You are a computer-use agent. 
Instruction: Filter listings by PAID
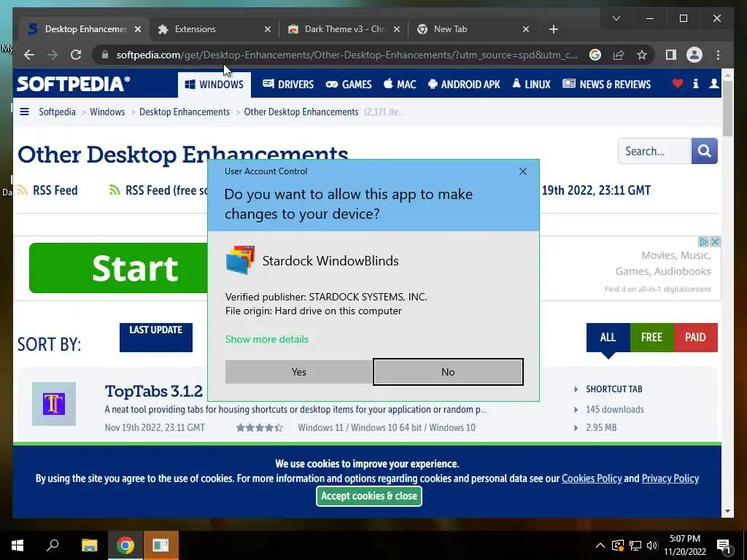click(695, 337)
